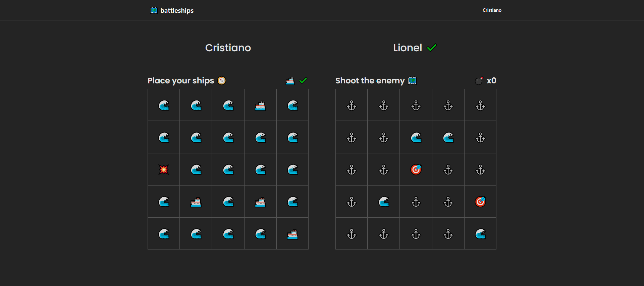Open the battleships home link text

click(x=177, y=10)
